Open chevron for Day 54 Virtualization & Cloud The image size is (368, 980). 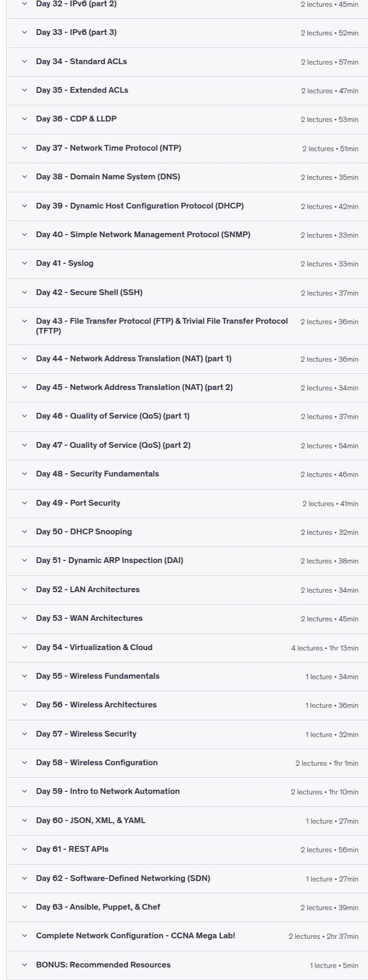click(24, 647)
